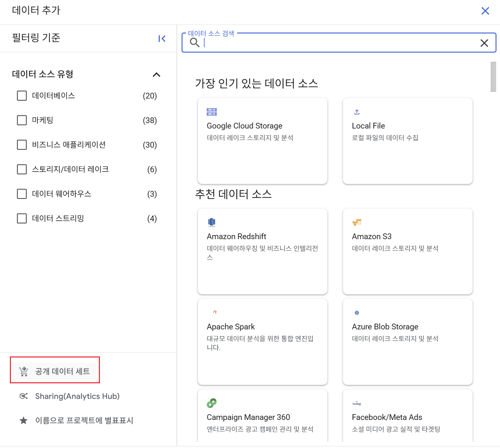Open the Amazon Redshift card
Screen dimensions: 500x448
pyautogui.click(x=263, y=251)
